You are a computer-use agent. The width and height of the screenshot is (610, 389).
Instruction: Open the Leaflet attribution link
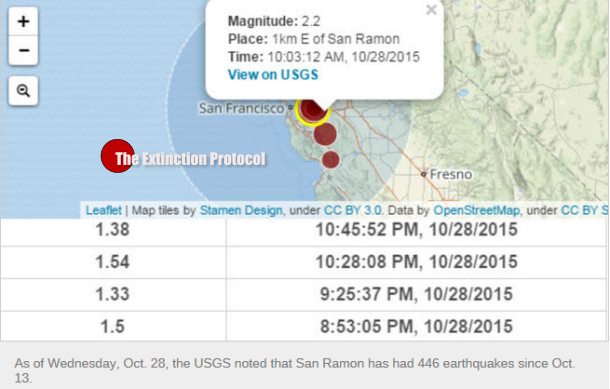[103, 210]
